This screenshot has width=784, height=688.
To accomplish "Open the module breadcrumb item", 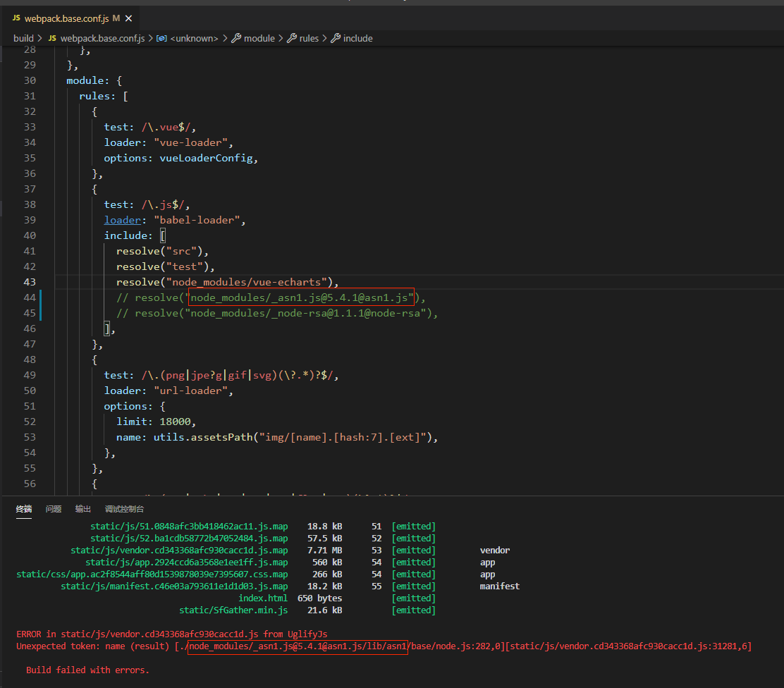I will pos(259,39).
